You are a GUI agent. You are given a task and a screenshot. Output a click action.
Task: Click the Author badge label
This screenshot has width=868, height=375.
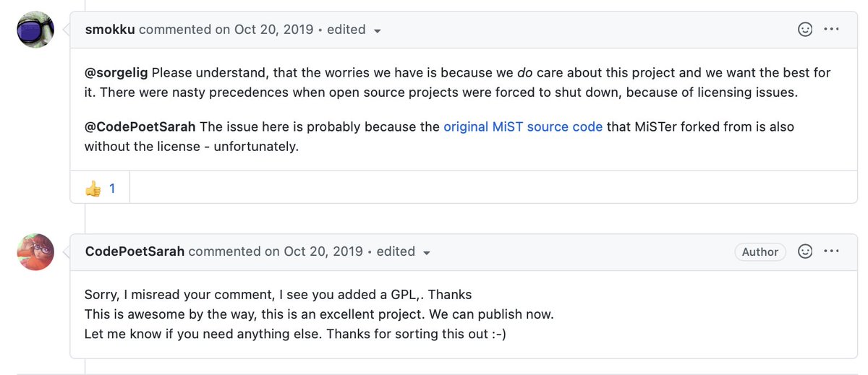point(760,251)
